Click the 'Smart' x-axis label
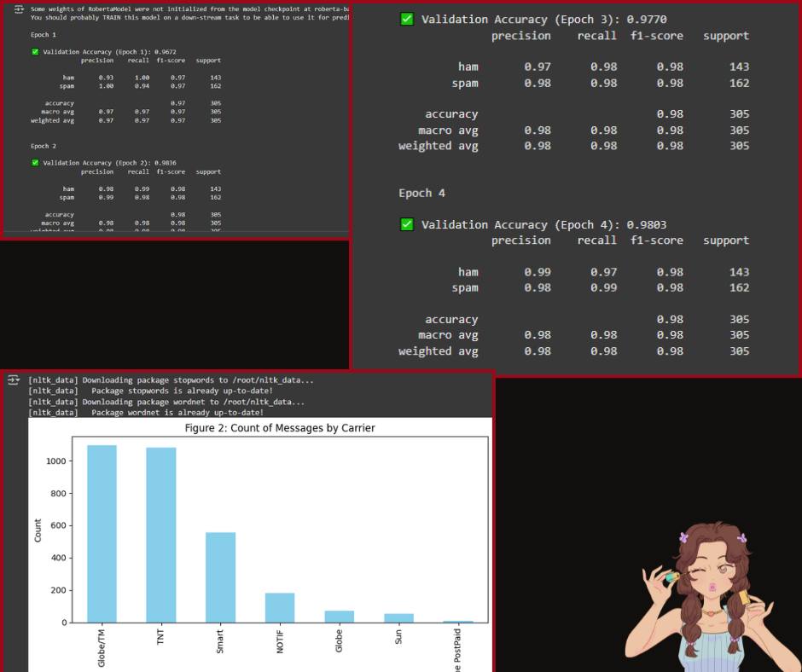Image resolution: width=802 pixels, height=672 pixels. [x=220, y=641]
